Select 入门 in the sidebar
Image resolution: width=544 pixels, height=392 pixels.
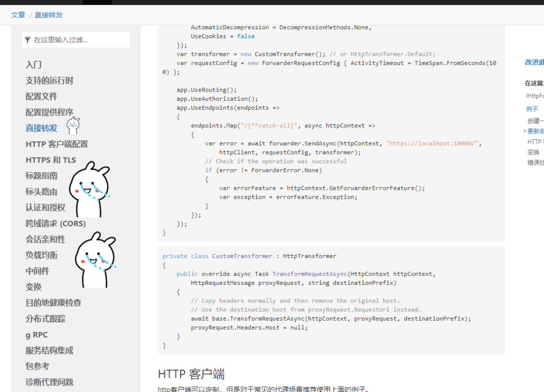34,64
